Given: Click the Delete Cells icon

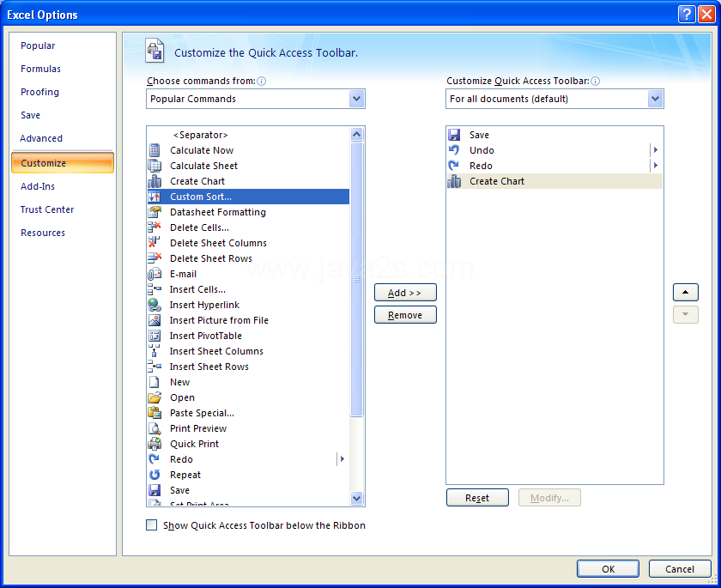Looking at the screenshot, I should [x=154, y=227].
